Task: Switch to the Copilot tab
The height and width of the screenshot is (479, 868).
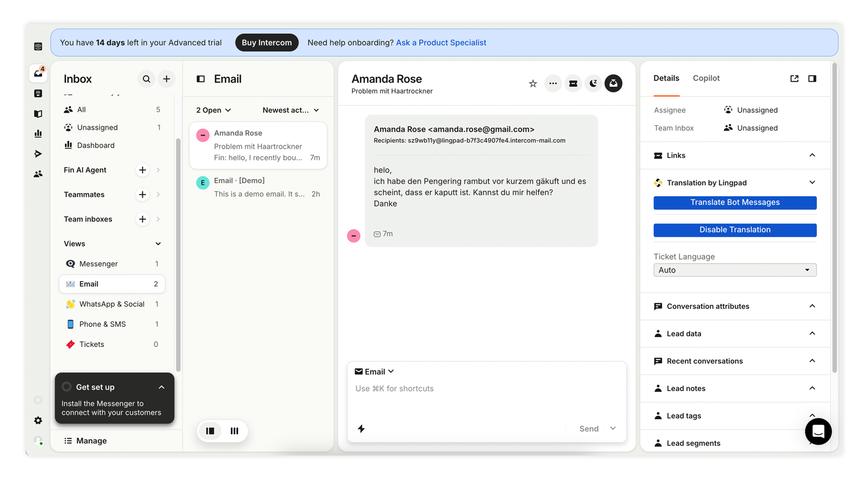Action: (x=706, y=79)
